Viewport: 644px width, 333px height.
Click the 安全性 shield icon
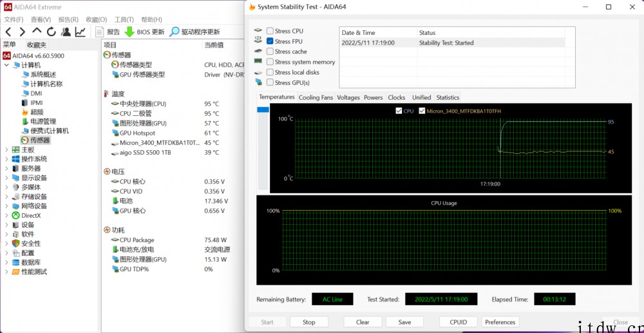[x=16, y=243]
